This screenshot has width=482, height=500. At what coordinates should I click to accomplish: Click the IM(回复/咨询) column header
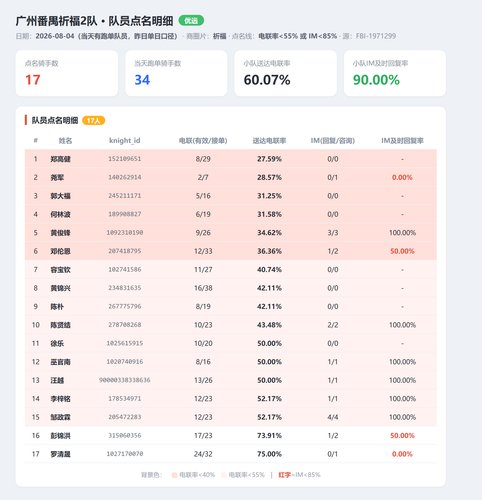(x=333, y=141)
